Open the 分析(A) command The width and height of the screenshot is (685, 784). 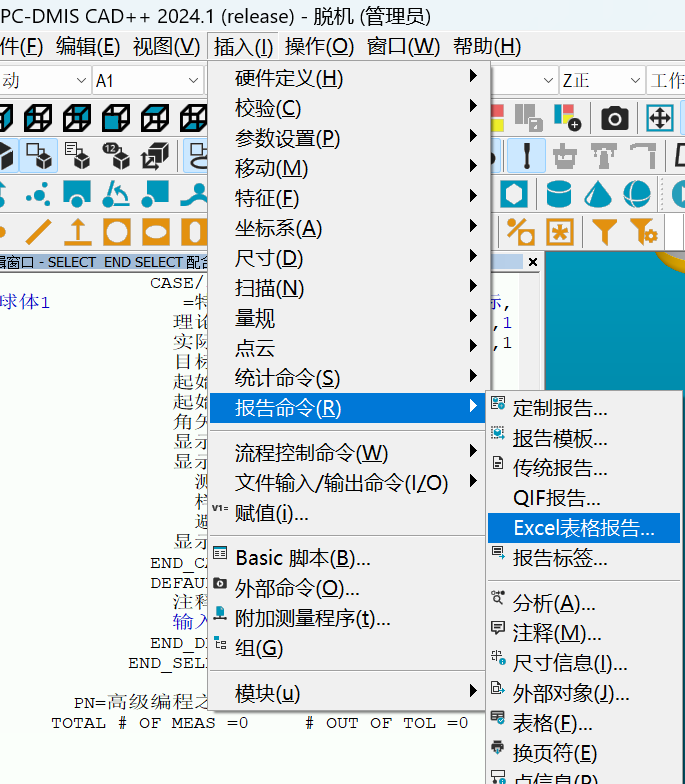pyautogui.click(x=584, y=603)
